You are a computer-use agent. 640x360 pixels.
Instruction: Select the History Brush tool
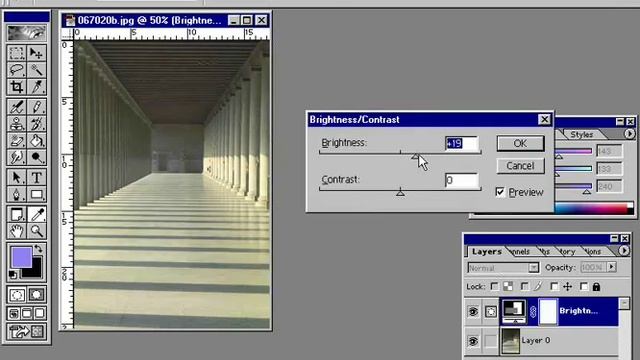(36, 124)
